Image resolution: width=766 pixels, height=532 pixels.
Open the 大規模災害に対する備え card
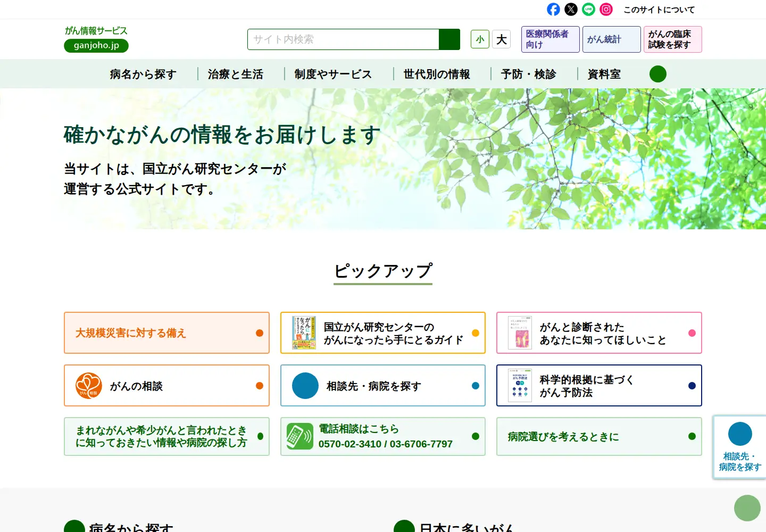tap(166, 333)
